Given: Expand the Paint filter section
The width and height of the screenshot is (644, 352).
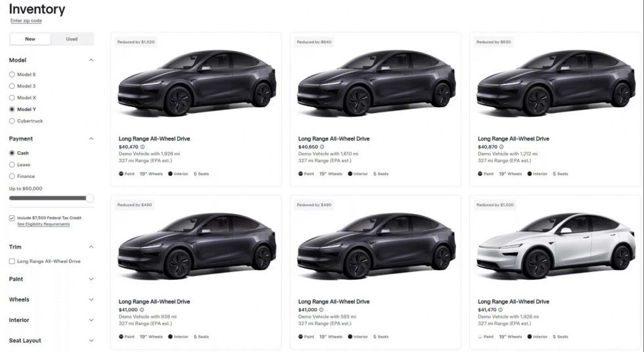Looking at the screenshot, I should click(91, 279).
